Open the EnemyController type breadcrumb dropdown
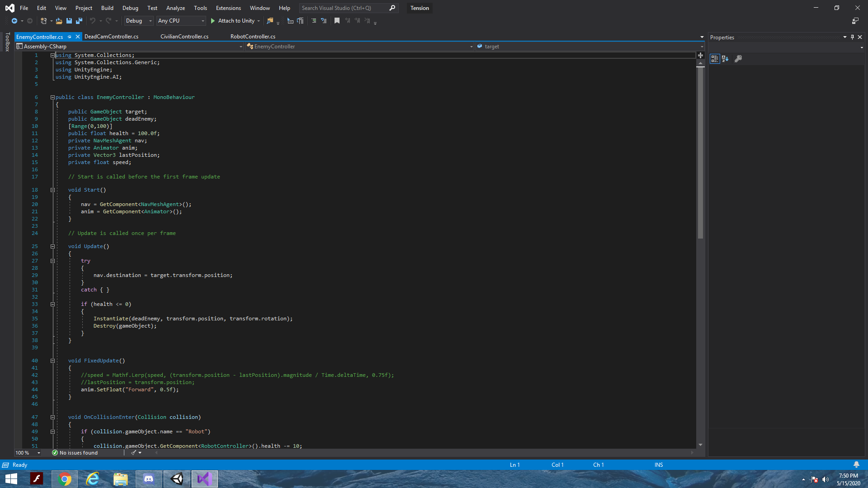This screenshot has height=488, width=868. 471,47
